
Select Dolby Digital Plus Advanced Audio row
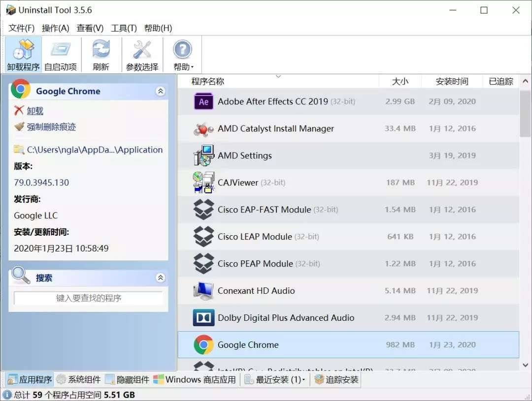point(348,318)
